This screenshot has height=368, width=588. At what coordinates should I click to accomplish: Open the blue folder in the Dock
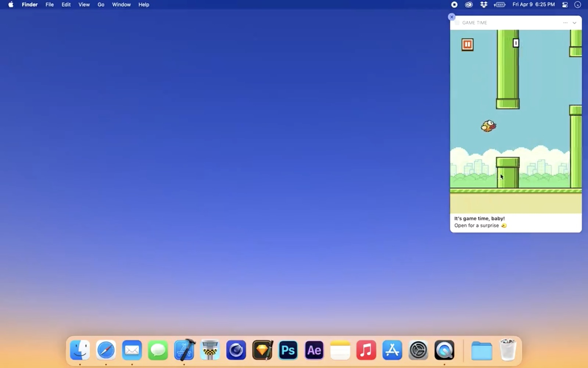[482, 350]
